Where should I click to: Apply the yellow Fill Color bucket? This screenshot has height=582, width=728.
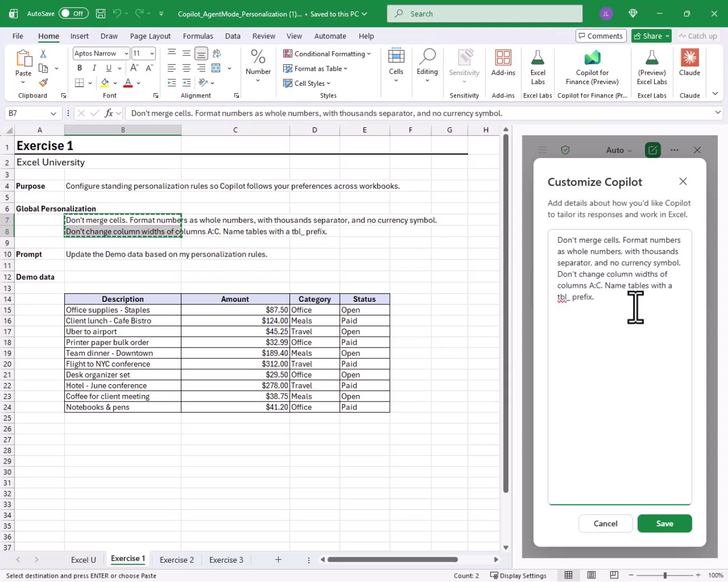[x=105, y=83]
